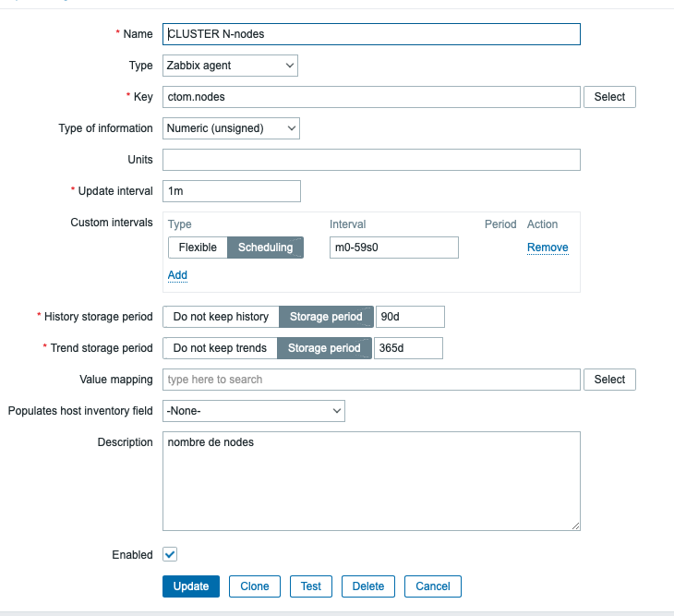Select Storage period for trends
This screenshot has height=616, width=674.
[324, 348]
